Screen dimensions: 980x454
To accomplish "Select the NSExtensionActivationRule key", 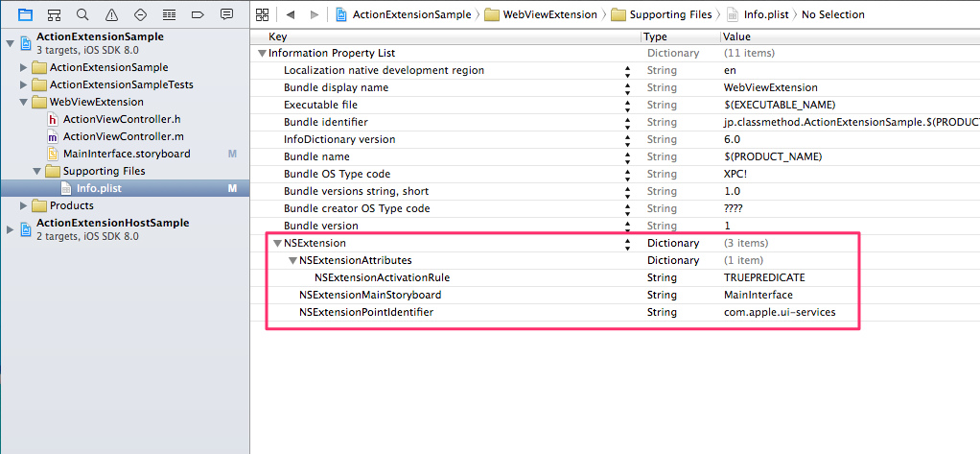I will tap(382, 277).
